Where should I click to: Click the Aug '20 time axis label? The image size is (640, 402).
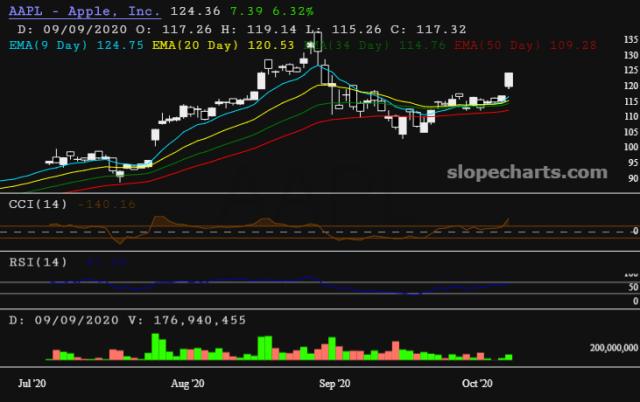(187, 383)
